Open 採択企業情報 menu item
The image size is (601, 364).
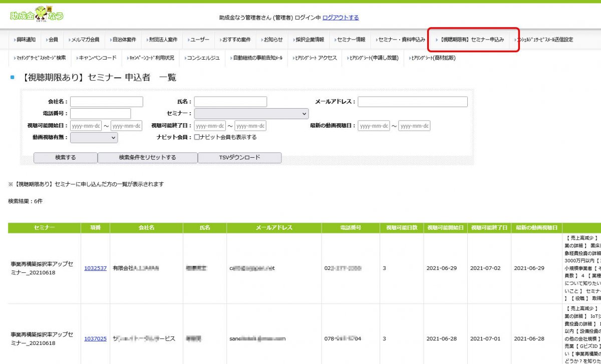click(309, 40)
